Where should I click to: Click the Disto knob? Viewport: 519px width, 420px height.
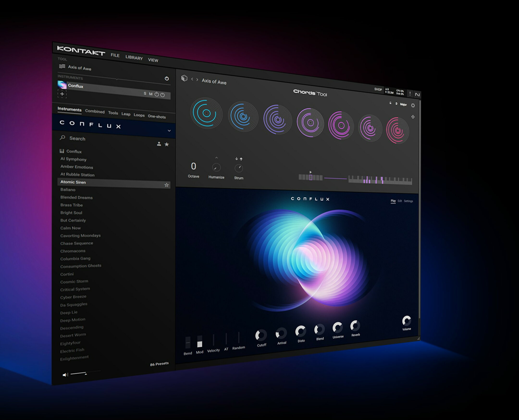click(300, 331)
